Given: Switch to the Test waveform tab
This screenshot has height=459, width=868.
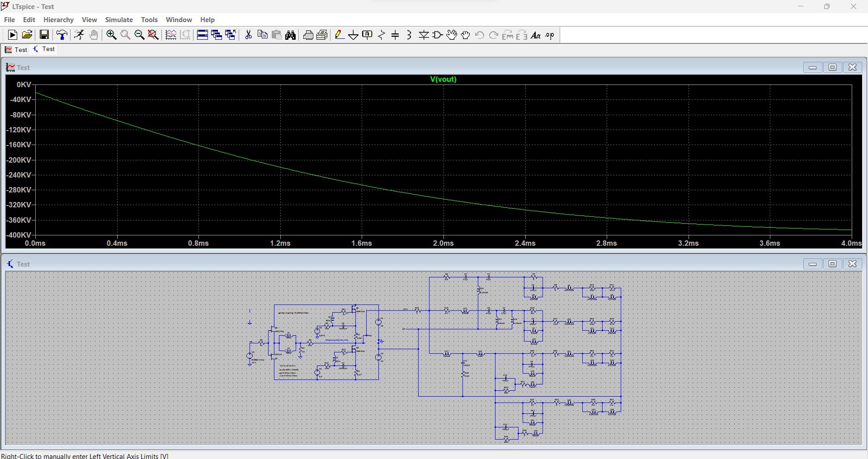Looking at the screenshot, I should click(x=16, y=50).
